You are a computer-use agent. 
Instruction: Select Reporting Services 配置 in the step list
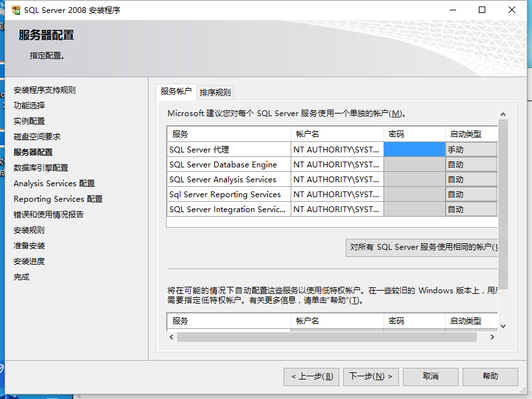[58, 199]
